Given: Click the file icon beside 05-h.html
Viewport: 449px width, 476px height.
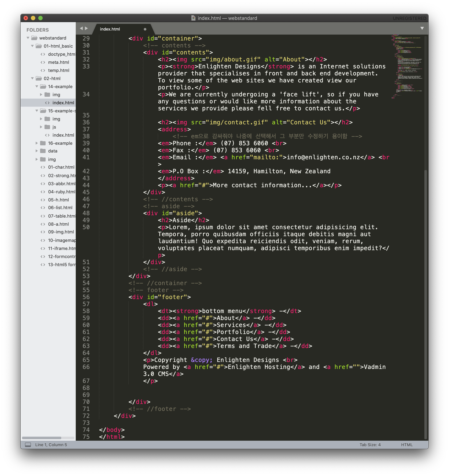Looking at the screenshot, I should [43, 200].
